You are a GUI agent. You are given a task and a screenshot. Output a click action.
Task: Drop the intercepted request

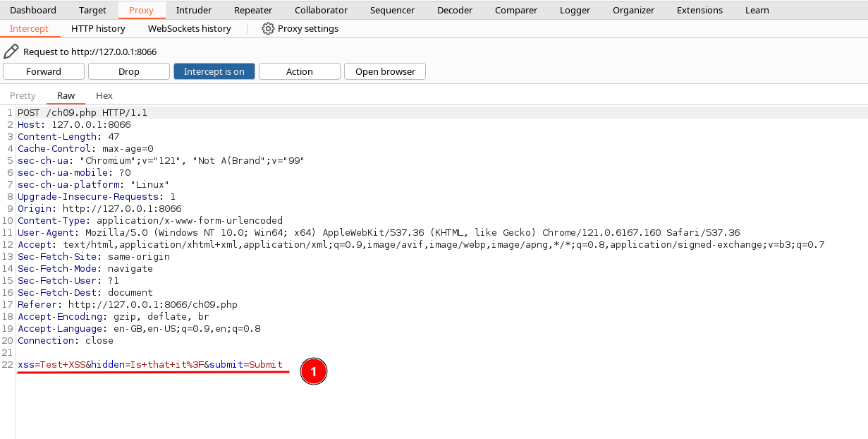pos(129,71)
